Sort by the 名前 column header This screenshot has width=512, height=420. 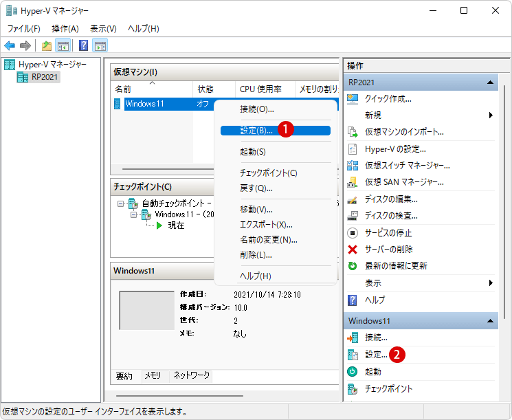tap(151, 89)
